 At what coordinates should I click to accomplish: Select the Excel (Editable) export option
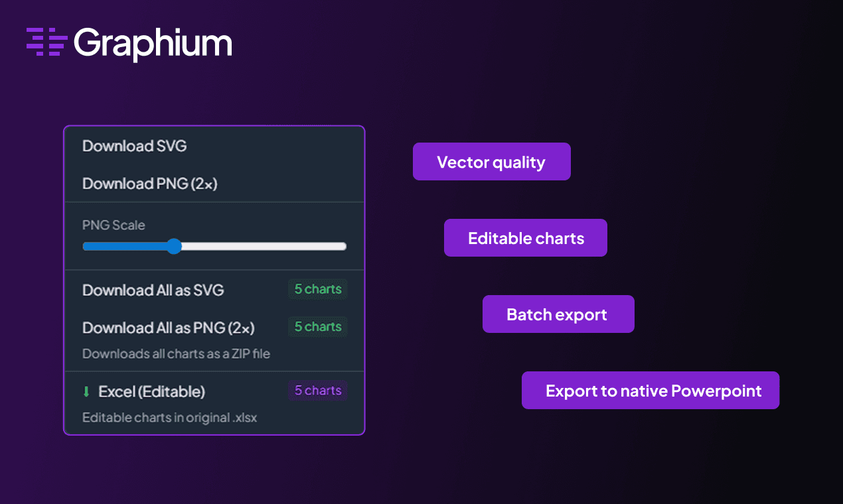point(153,391)
